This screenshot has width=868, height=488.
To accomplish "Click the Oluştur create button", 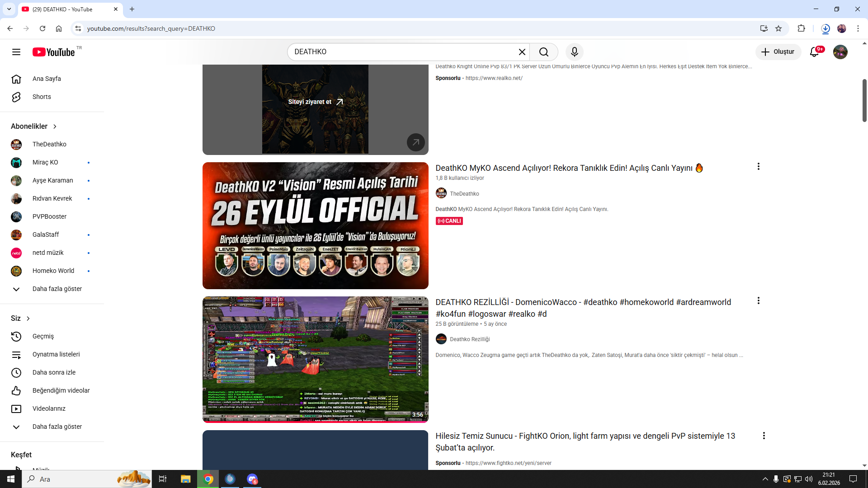I will [778, 52].
